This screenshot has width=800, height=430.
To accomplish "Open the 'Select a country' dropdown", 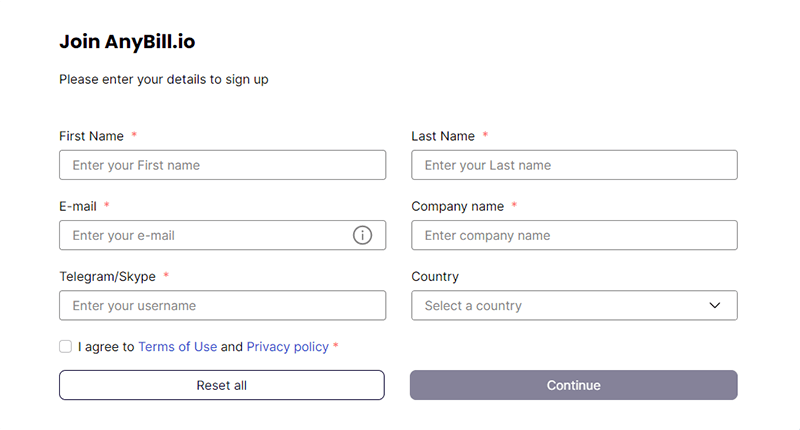I will tap(574, 306).
